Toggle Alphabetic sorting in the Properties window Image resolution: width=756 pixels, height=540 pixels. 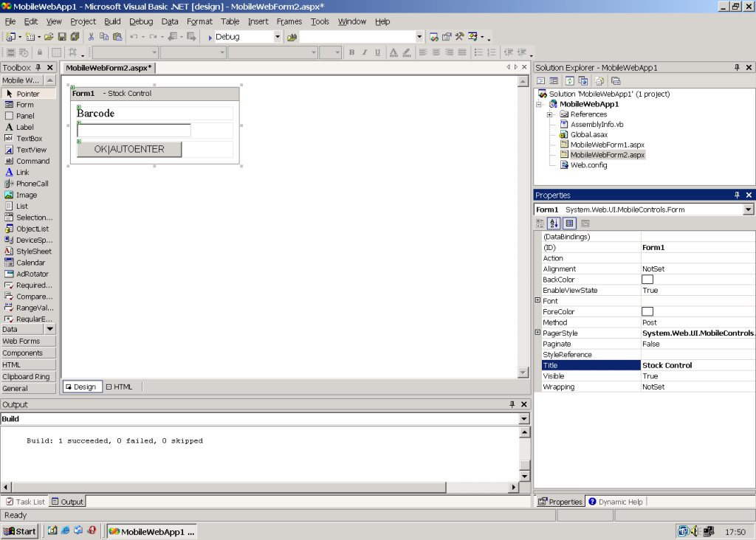click(x=554, y=223)
